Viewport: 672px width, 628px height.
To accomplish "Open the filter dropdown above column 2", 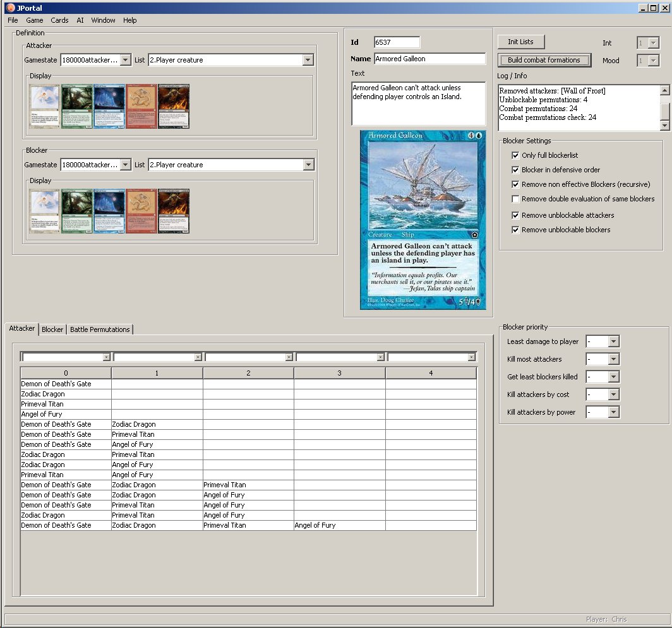I will click(289, 357).
